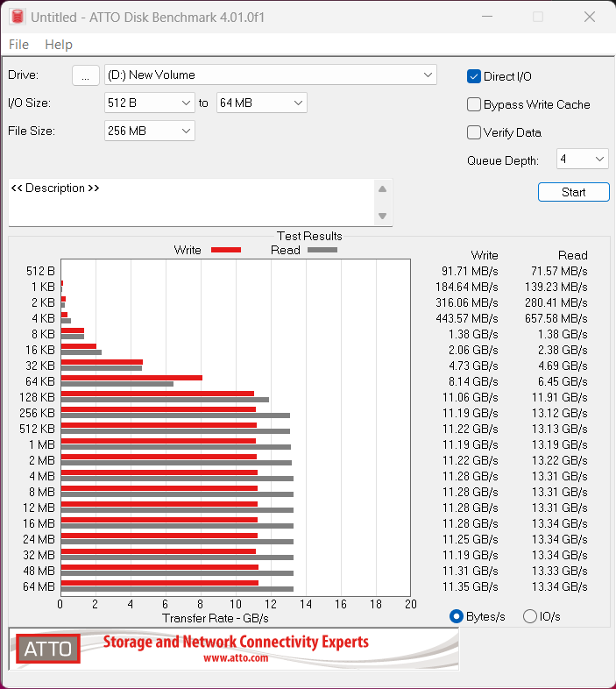
Task: Disable the Direct I/O checkbox
Action: tap(474, 76)
